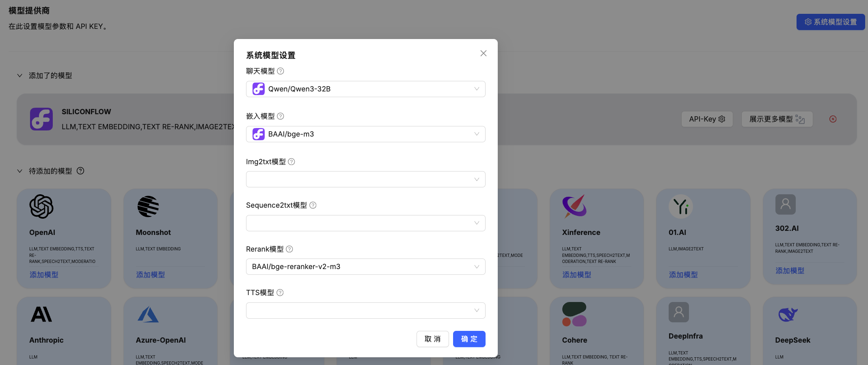
Task: Close the 系统模型设置 dialog with X
Action: (x=483, y=53)
